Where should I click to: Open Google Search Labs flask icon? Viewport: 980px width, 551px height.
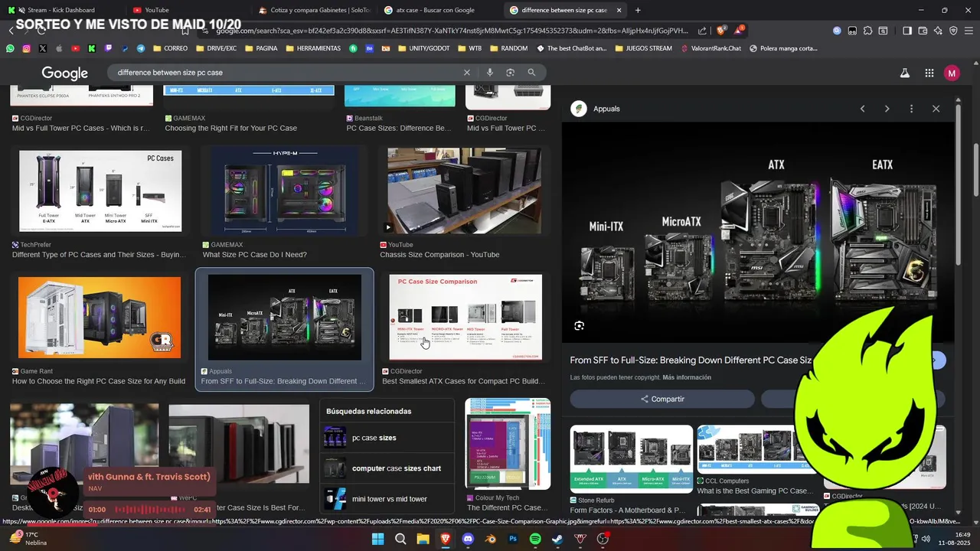tap(904, 73)
